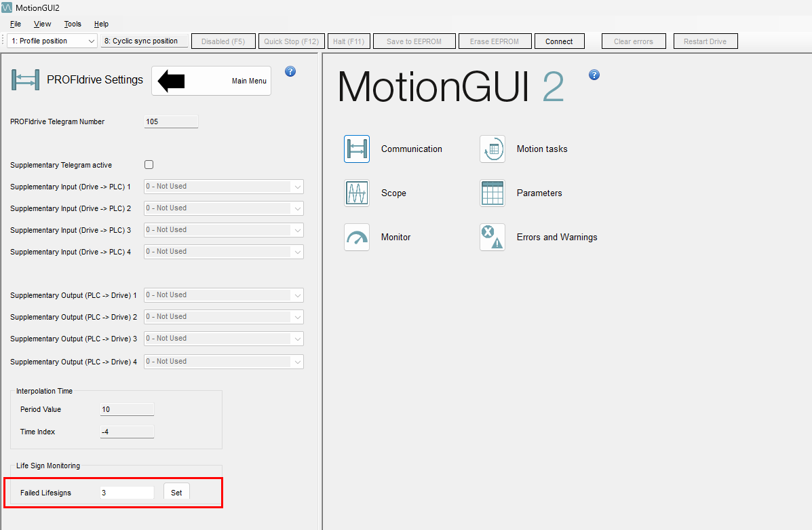Click the Monitor label
The image size is (812, 530).
point(395,238)
